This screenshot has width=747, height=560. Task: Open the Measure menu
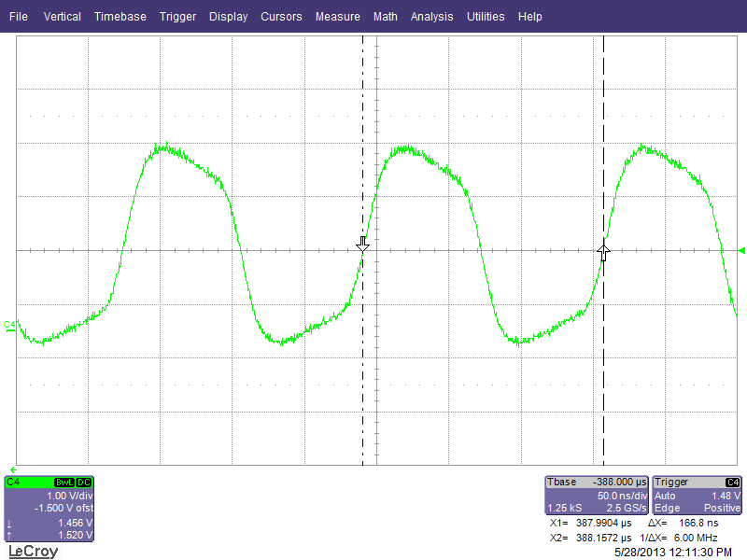tap(338, 17)
